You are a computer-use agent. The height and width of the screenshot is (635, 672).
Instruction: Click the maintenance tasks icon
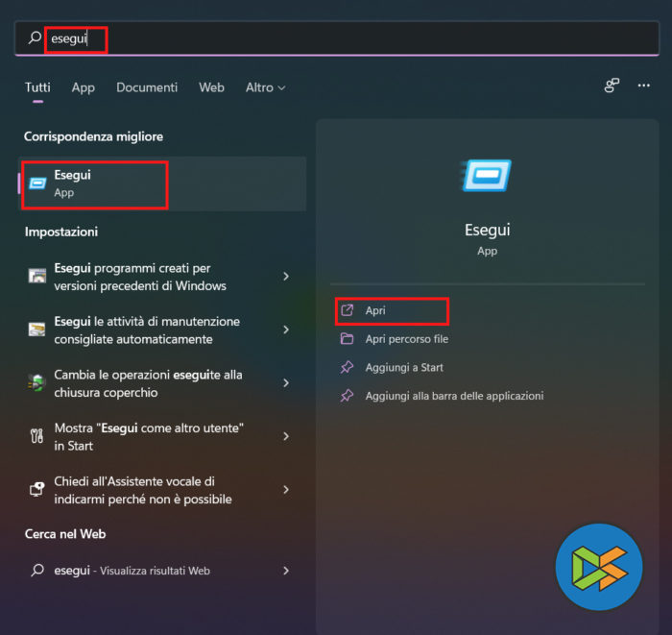(36, 330)
